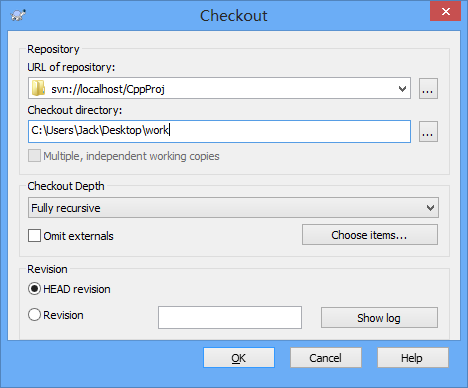Click the folder icon in the URL field
The image size is (468, 388).
39,88
